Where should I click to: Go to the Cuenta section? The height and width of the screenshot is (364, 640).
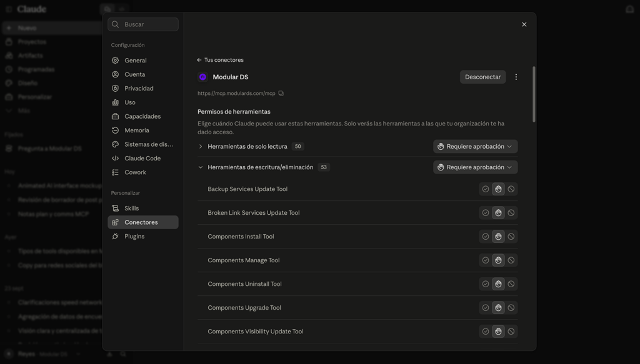pos(143,74)
